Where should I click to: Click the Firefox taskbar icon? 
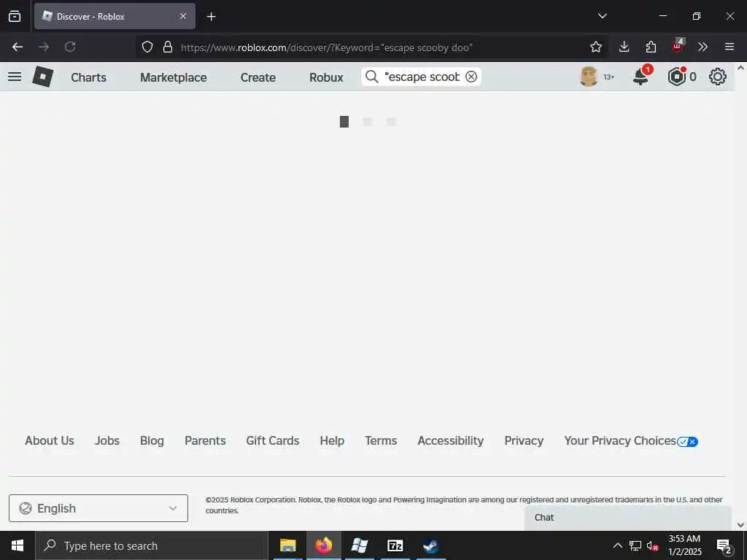323,545
